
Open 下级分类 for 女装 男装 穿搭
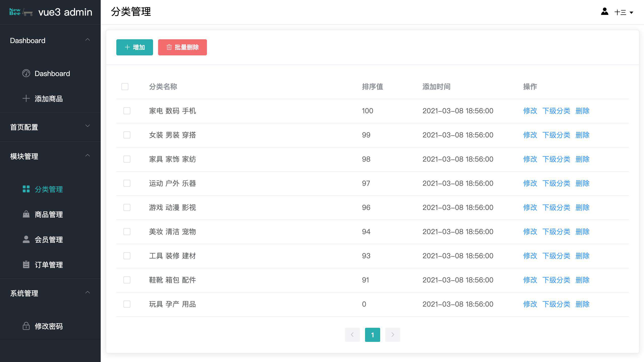[556, 135]
